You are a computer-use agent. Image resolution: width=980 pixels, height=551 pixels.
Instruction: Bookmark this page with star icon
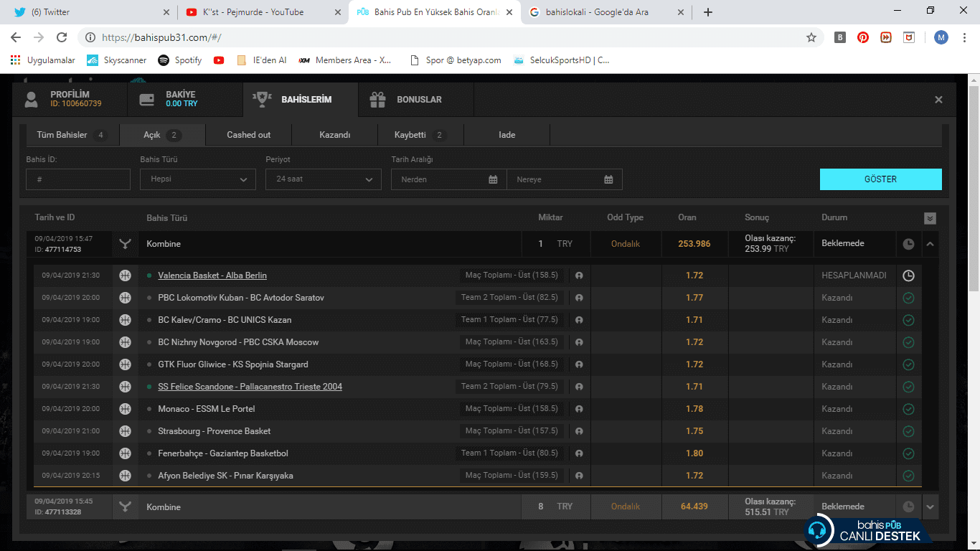click(811, 37)
